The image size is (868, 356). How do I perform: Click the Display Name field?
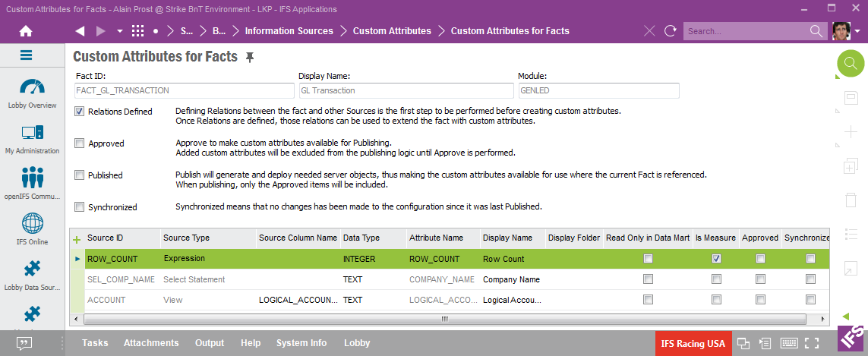coord(406,90)
